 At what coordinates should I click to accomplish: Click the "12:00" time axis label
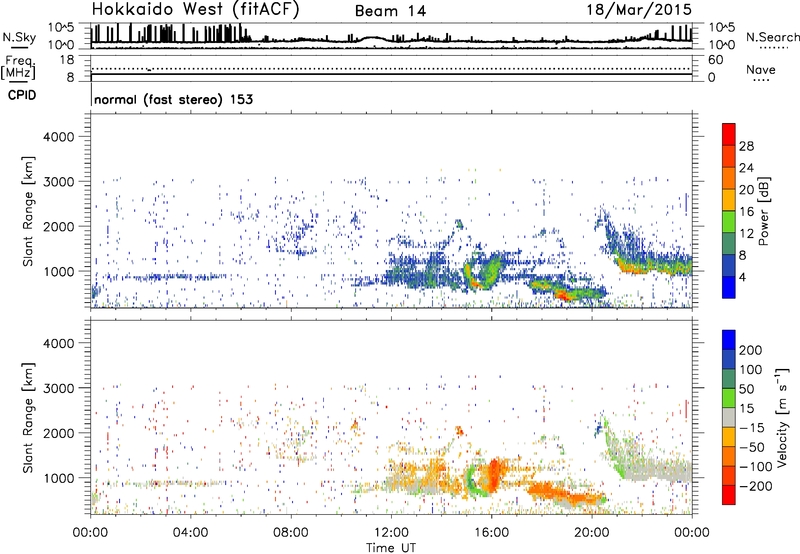pyautogui.click(x=390, y=533)
